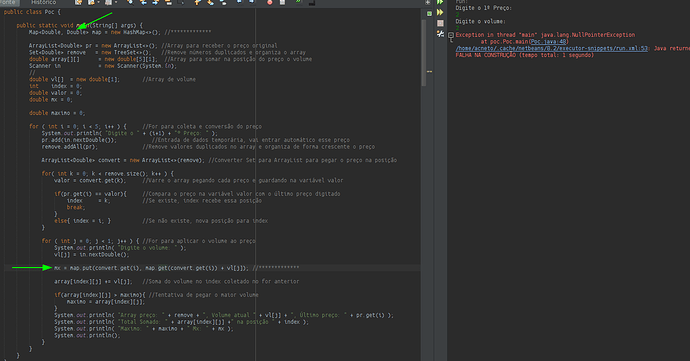Go to the next search occurrence

point(155,2)
